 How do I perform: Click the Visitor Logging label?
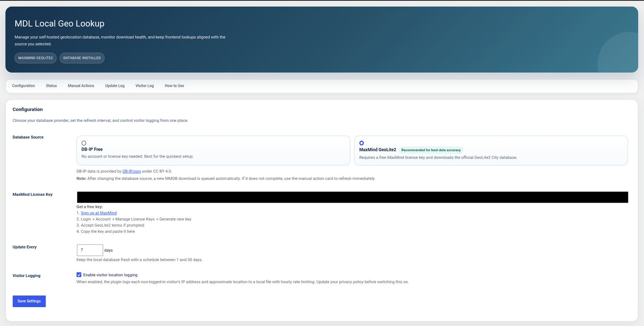(27, 276)
